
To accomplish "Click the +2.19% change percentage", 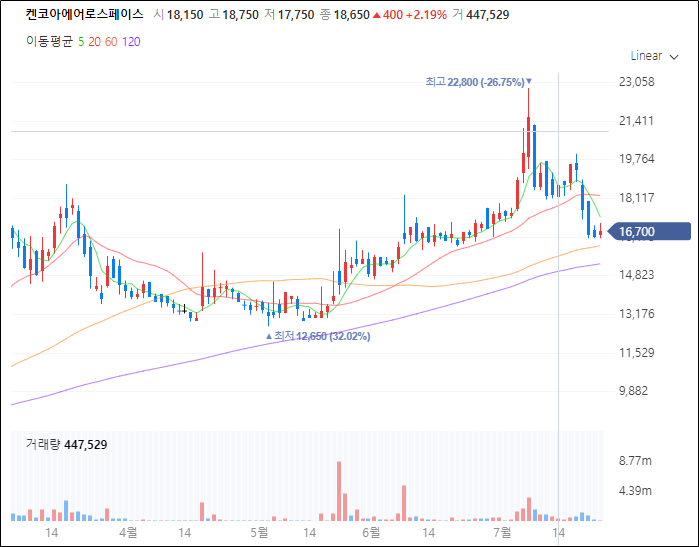I will 426,15.
